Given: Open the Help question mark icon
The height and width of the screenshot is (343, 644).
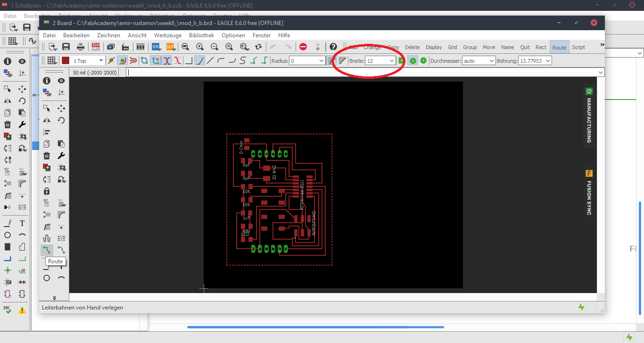Looking at the screenshot, I should (x=333, y=47).
